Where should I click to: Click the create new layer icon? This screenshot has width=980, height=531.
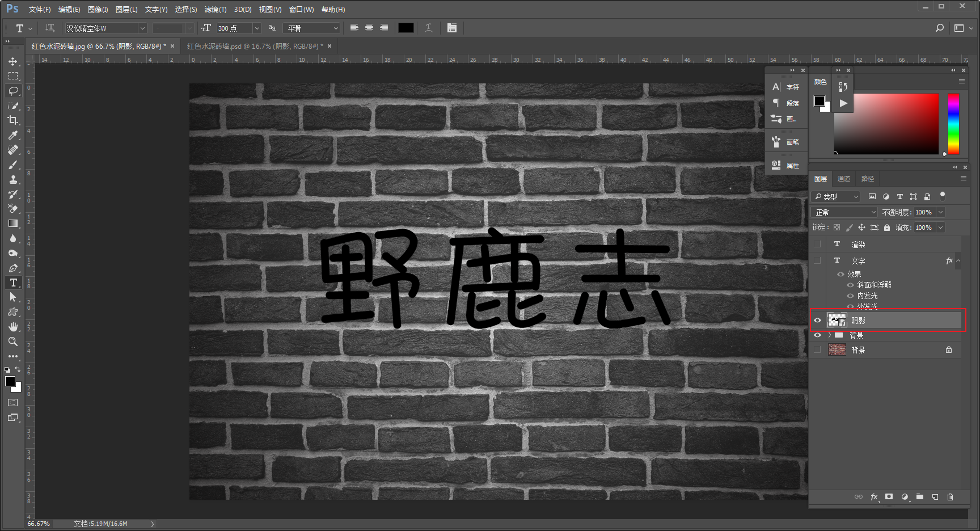click(x=935, y=497)
